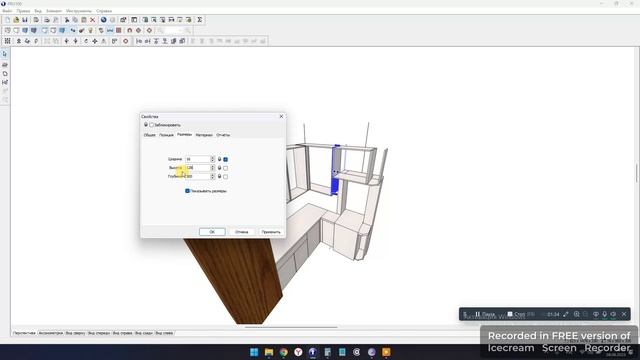Image resolution: width=640 pixels, height=360 pixels.
Task: Open the Справка menu
Action: click(104, 11)
